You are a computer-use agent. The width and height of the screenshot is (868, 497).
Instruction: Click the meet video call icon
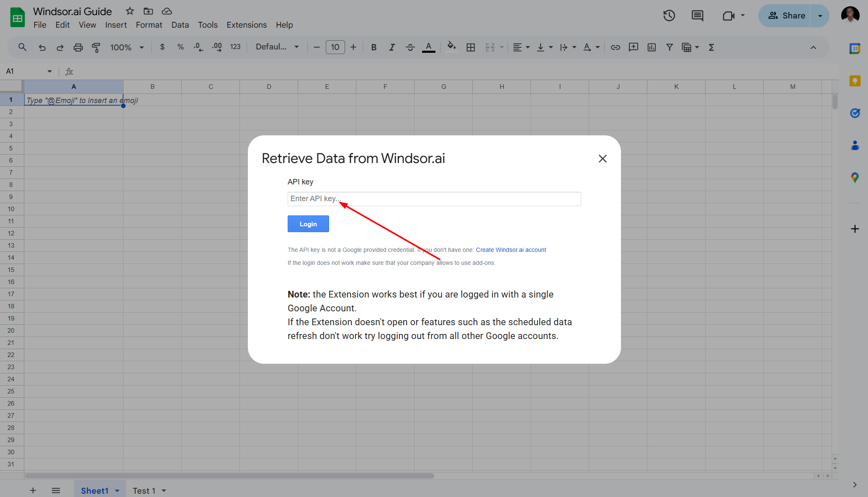pyautogui.click(x=729, y=16)
